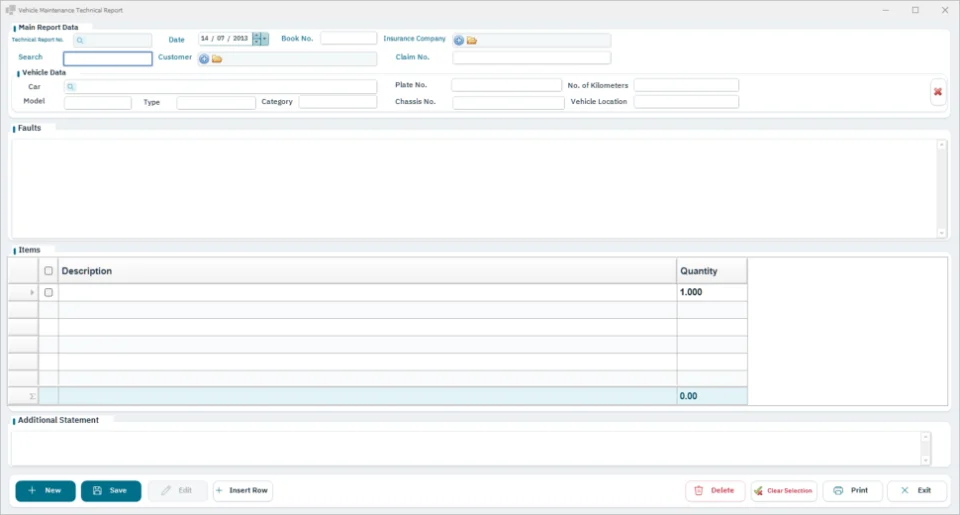Click the Edit button
This screenshot has height=515, width=960.
click(x=177, y=491)
